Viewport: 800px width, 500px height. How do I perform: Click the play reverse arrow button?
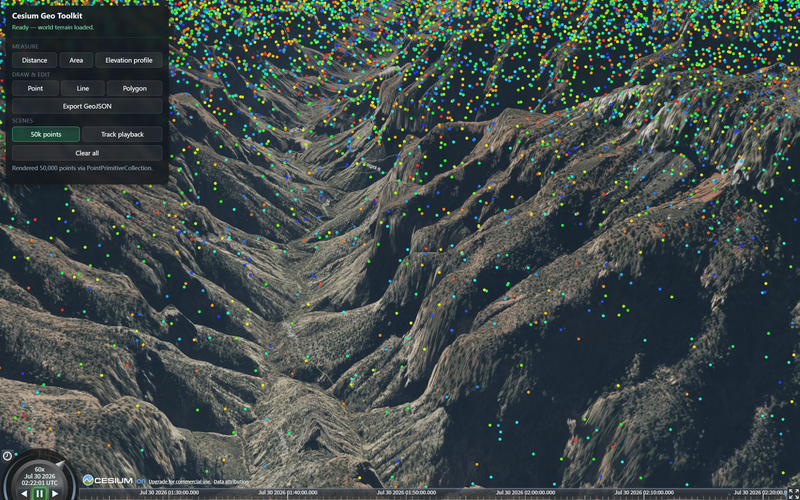(24, 494)
